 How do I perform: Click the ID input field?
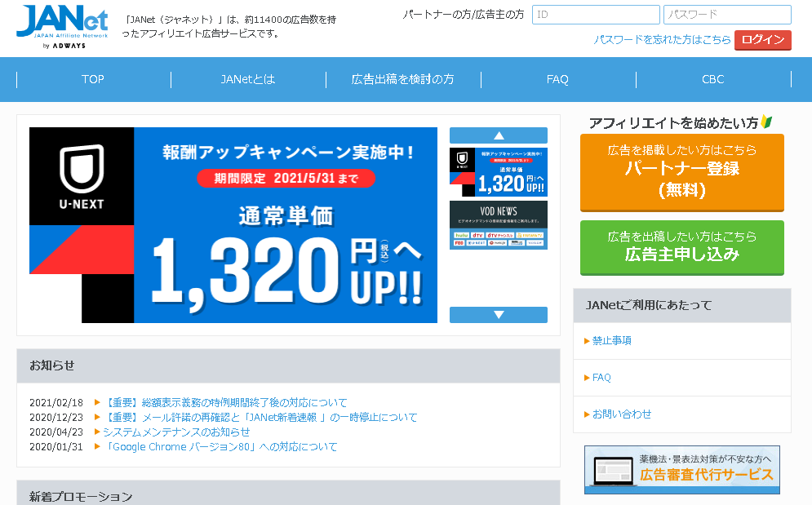(x=596, y=15)
